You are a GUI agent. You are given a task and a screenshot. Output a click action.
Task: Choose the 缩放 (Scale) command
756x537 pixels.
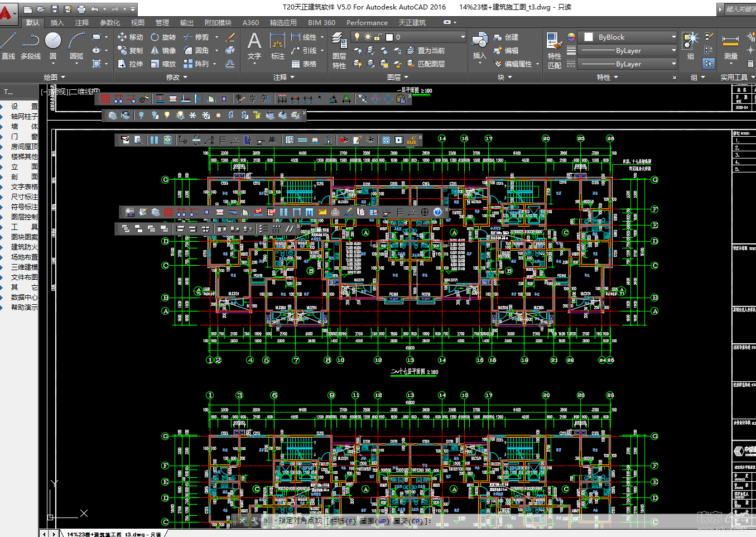[163, 64]
